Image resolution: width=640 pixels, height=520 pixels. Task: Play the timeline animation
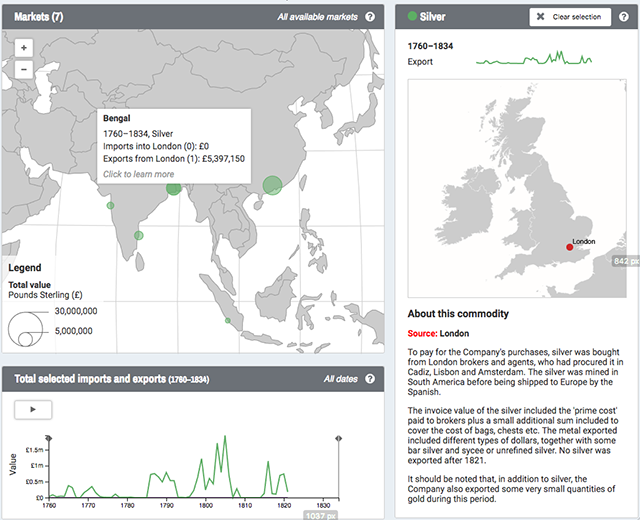[33, 410]
